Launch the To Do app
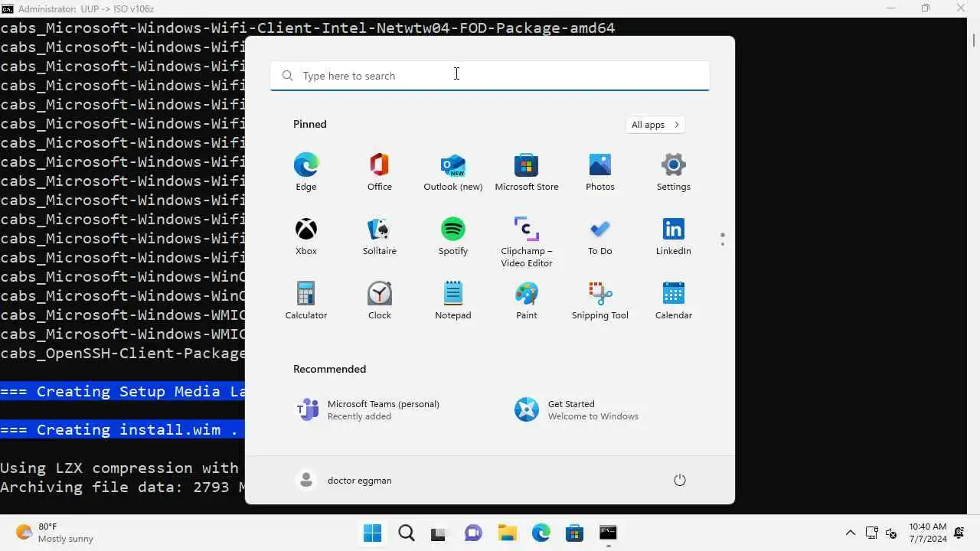This screenshot has width=980, height=551. [x=599, y=236]
